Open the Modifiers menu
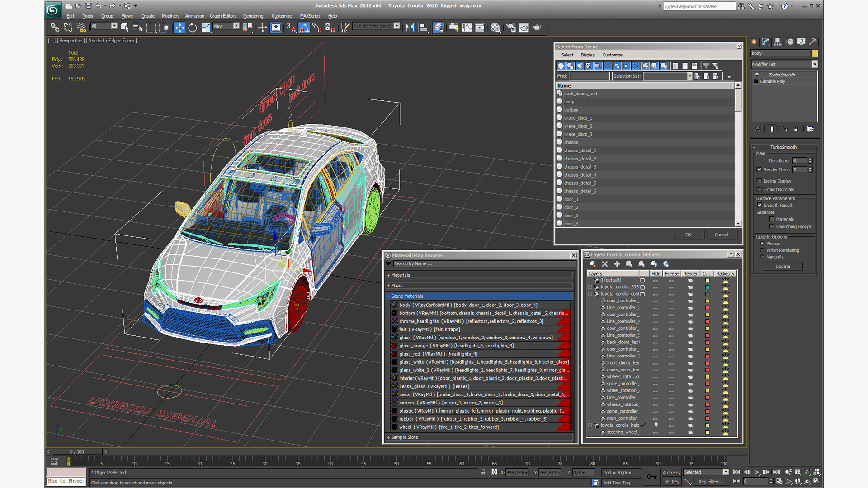 pyautogui.click(x=170, y=16)
